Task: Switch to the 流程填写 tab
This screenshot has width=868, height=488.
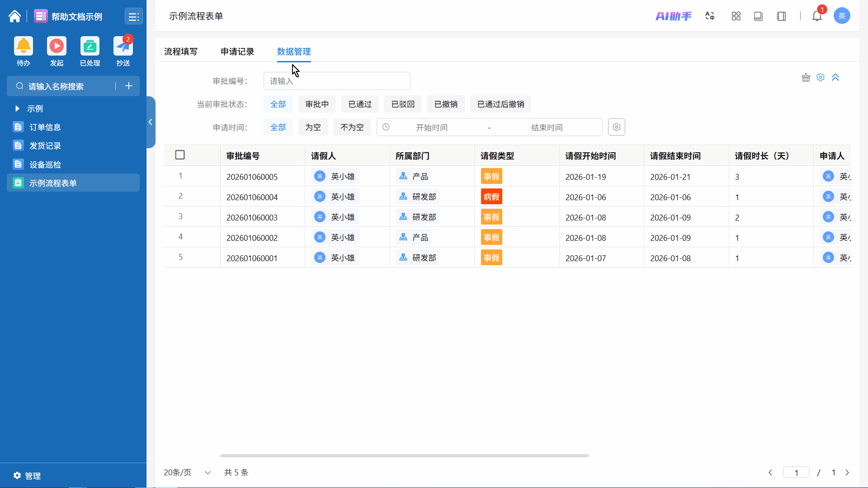Action: [x=180, y=52]
